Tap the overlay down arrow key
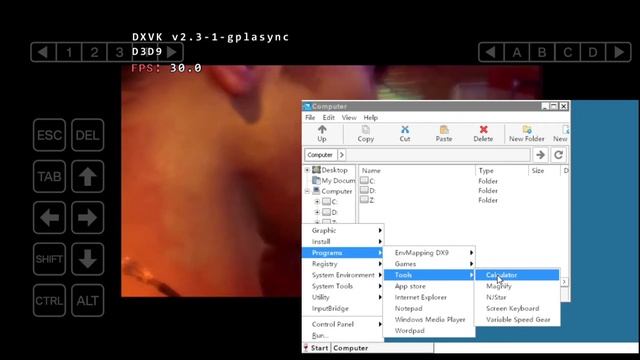This screenshot has height=360, width=640. (88, 259)
